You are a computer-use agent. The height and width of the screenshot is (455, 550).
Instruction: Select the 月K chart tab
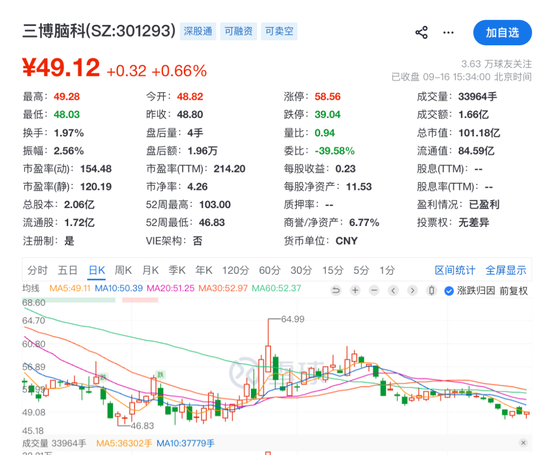coord(150,270)
